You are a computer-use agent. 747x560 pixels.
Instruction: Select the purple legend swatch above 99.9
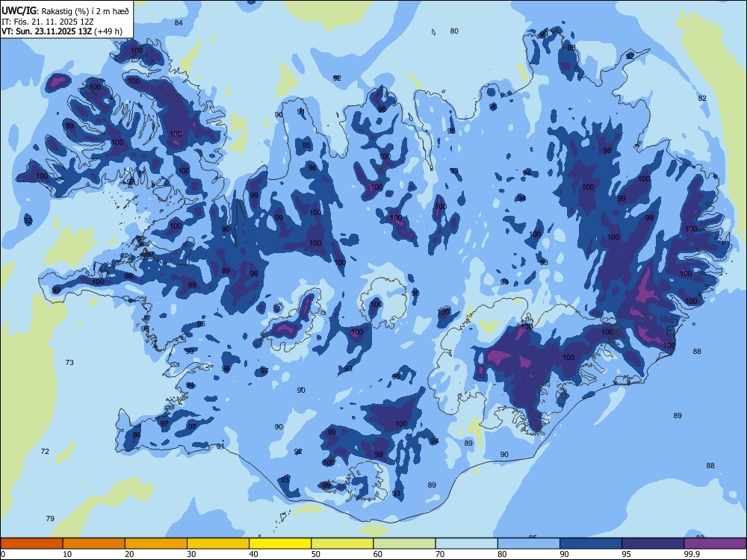click(x=715, y=544)
